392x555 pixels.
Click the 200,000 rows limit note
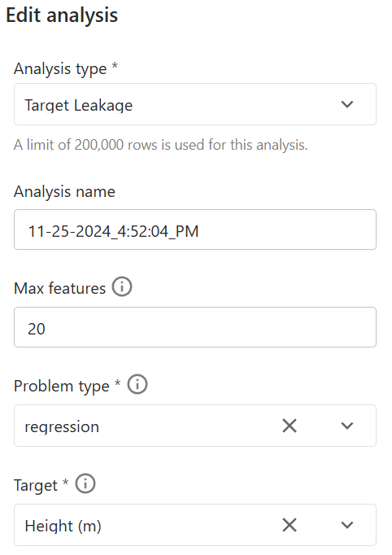(x=160, y=145)
